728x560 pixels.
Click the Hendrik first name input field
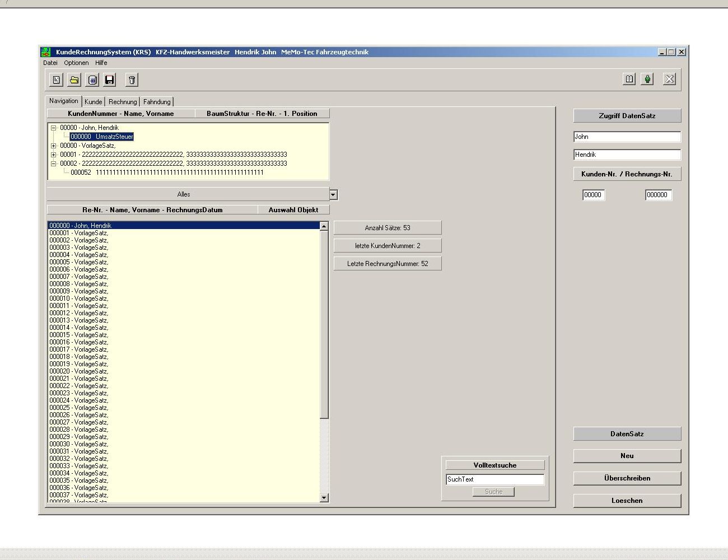point(627,155)
